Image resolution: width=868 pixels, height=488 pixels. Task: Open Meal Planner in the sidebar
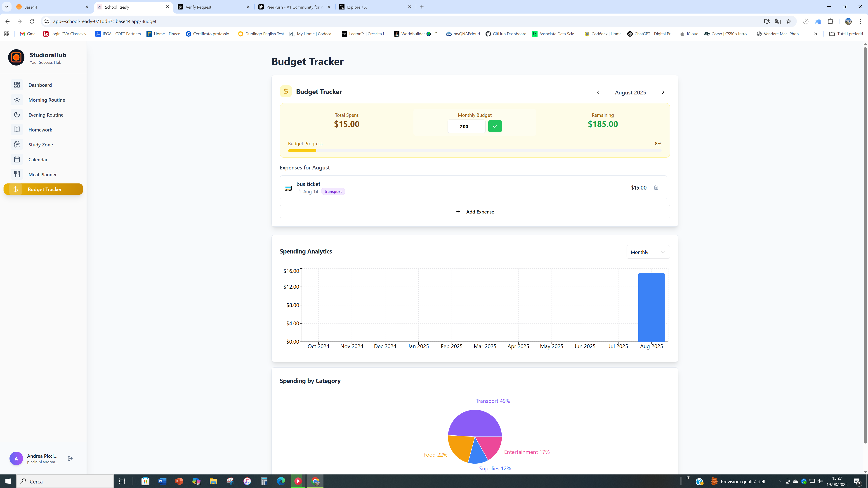pyautogui.click(x=43, y=174)
